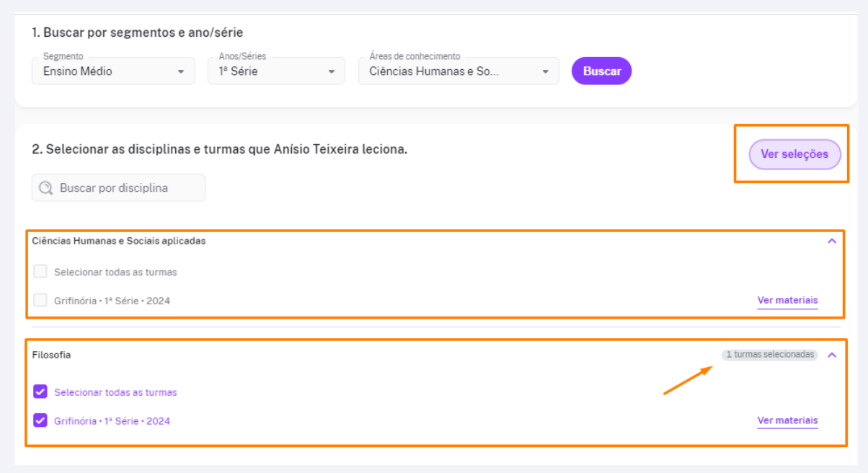Open the Ensino Médio segment dropdown
Image resolution: width=868 pixels, height=473 pixels.
(x=113, y=71)
